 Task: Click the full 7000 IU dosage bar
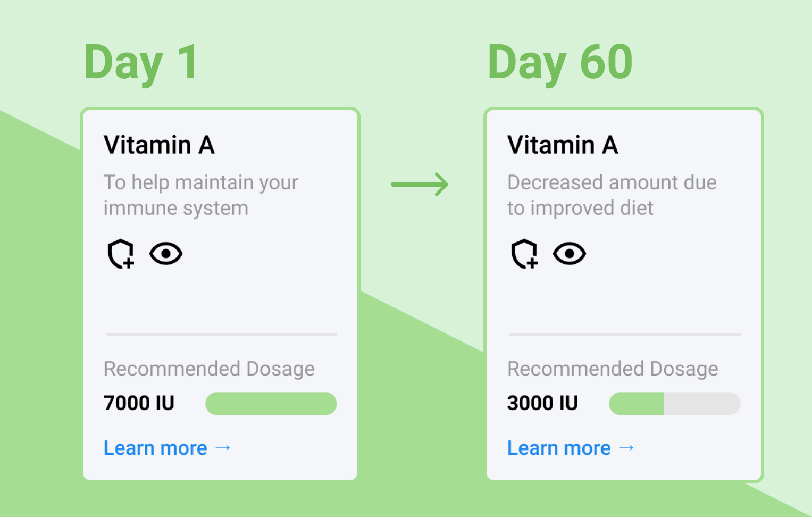[271, 404]
